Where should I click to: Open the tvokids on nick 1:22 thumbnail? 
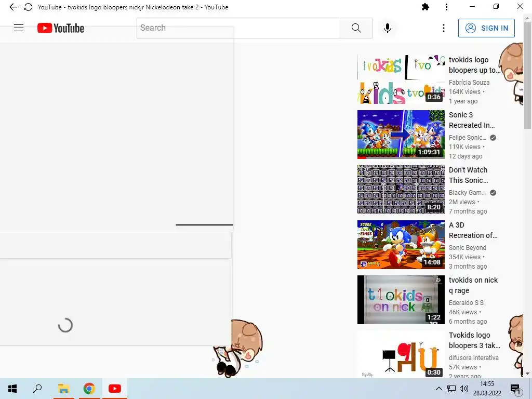point(401,300)
